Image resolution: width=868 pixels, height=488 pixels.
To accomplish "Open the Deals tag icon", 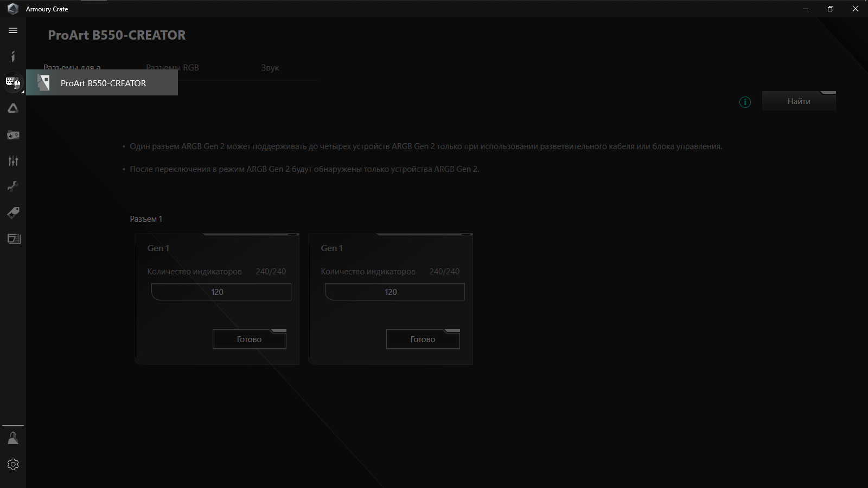I will pyautogui.click(x=13, y=213).
